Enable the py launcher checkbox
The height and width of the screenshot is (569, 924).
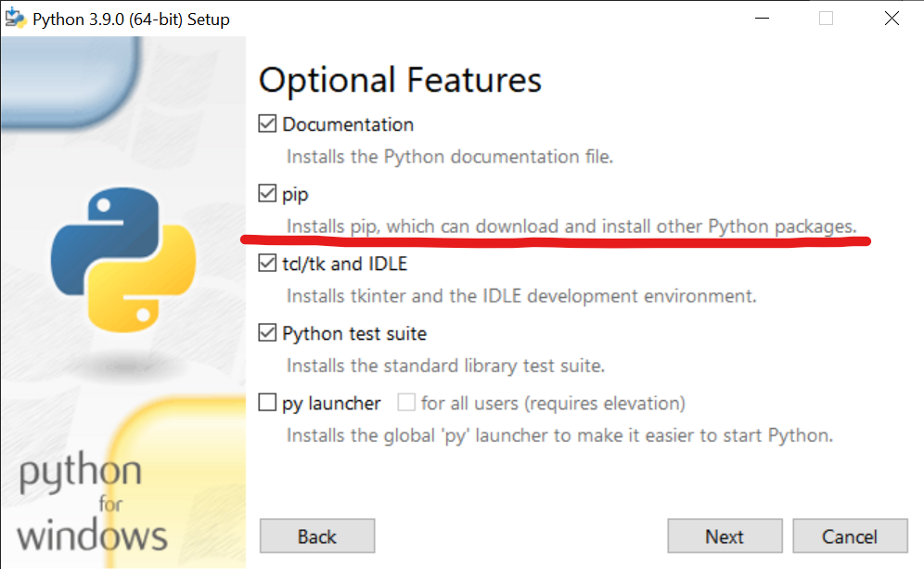267,402
